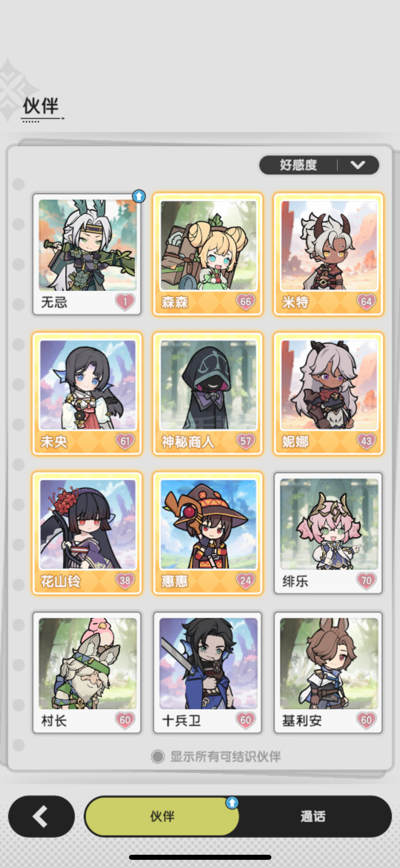Image resolution: width=400 pixels, height=868 pixels.
Task: Go back with the left arrow button
Action: click(41, 816)
